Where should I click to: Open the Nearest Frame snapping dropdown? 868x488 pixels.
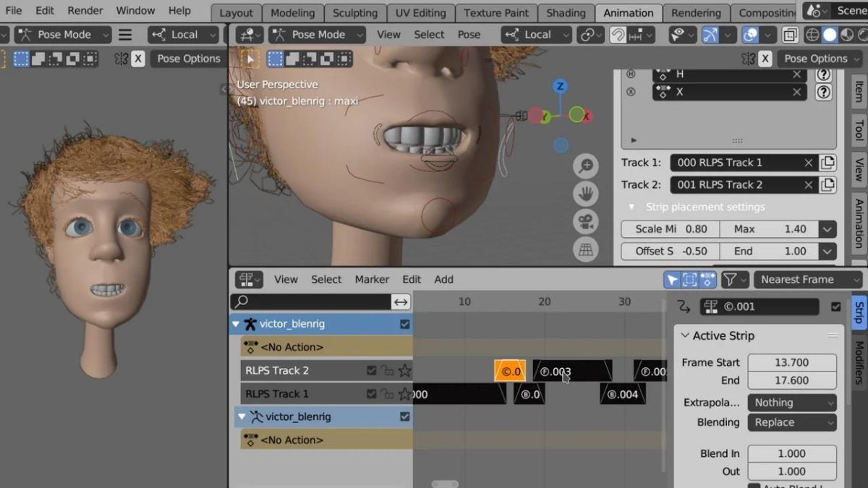point(809,279)
